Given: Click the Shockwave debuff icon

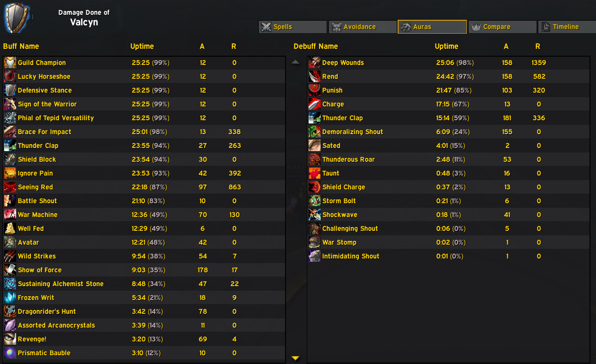Looking at the screenshot, I should [315, 215].
